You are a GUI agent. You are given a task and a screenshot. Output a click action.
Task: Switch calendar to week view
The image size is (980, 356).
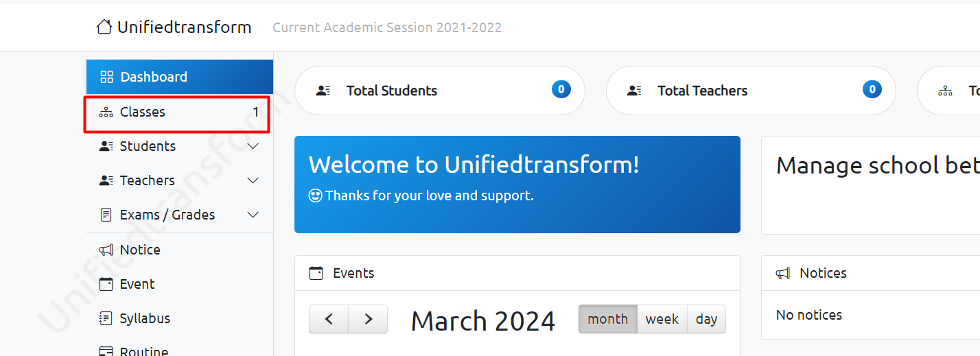[x=662, y=319]
